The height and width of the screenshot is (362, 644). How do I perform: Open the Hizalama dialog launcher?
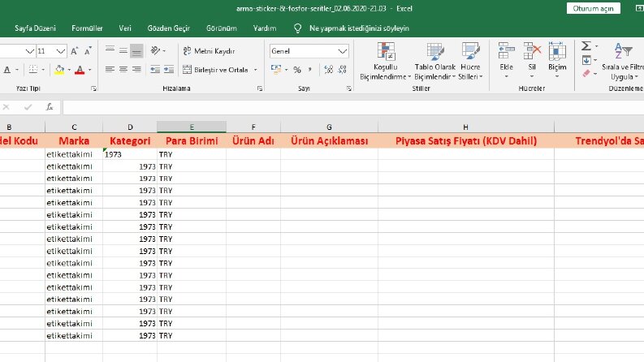pos(260,88)
